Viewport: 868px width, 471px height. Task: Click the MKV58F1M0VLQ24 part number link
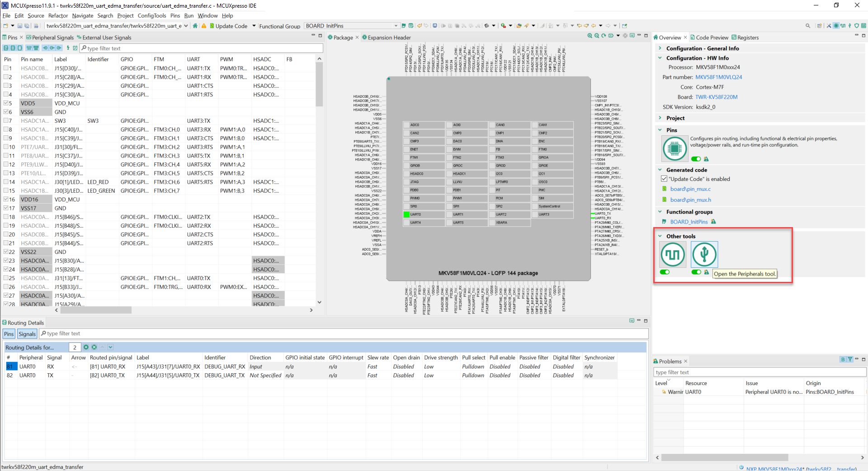(x=718, y=77)
